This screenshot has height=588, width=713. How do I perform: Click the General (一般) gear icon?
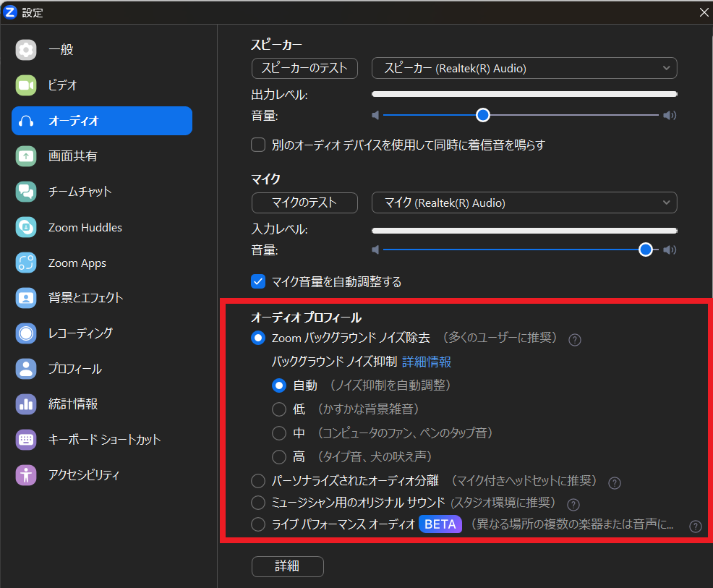coord(26,50)
